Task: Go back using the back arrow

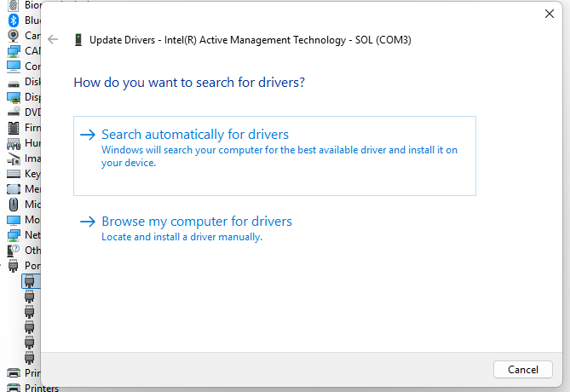Action: point(54,39)
